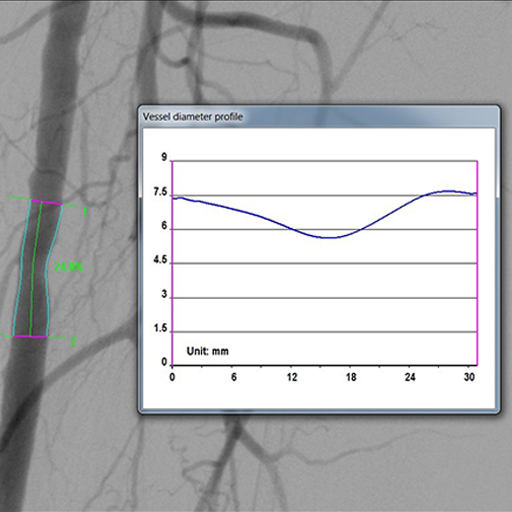Viewport: 512px width, 512px height.
Task: Select the 24.8% stenosis label
Action: pyautogui.click(x=68, y=267)
